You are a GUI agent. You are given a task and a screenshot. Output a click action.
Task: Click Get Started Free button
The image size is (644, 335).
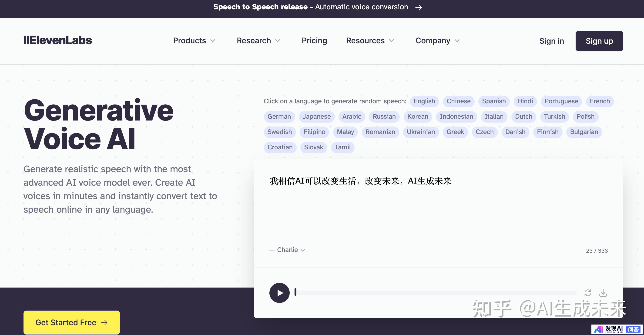point(71,322)
